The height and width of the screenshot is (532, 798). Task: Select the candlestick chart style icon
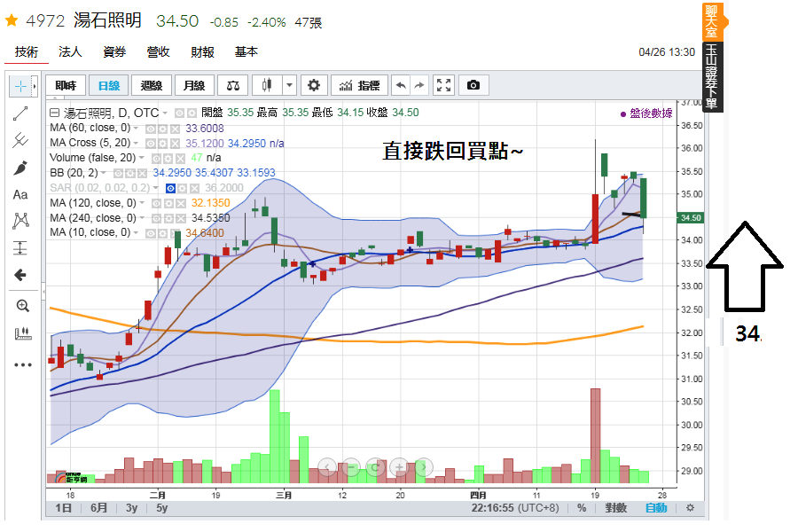coord(267,85)
